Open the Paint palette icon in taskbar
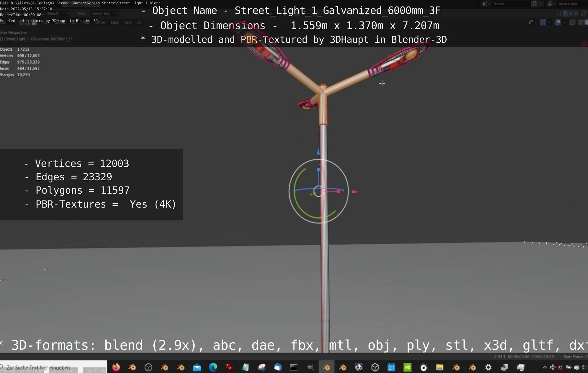588x373 pixels. tap(262, 367)
